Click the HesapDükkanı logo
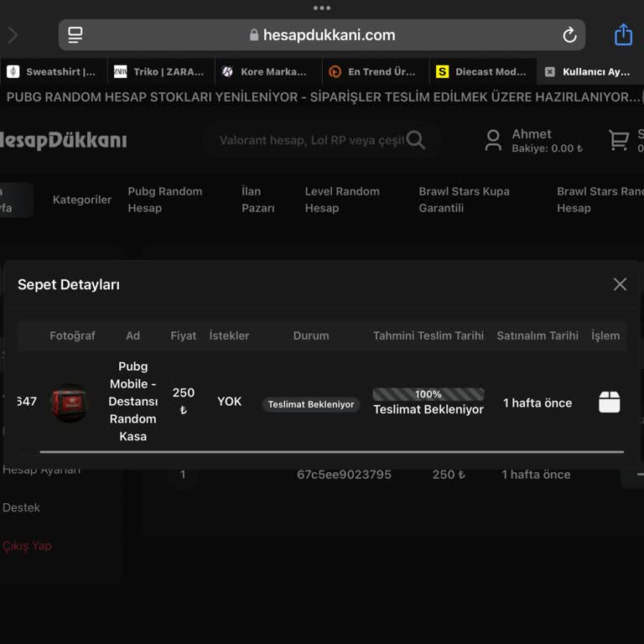The height and width of the screenshot is (644, 644). coord(63,141)
